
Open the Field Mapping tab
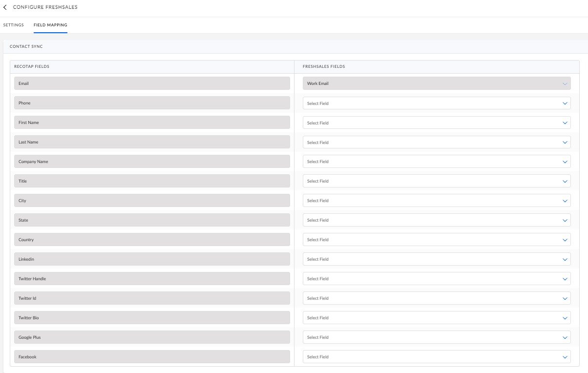tap(50, 25)
